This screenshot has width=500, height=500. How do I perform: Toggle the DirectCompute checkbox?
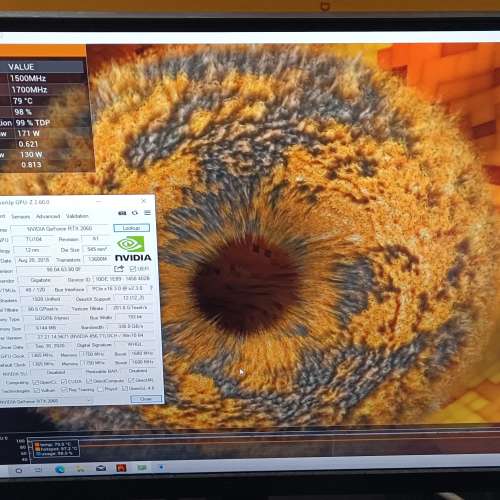pyautogui.click(x=89, y=381)
